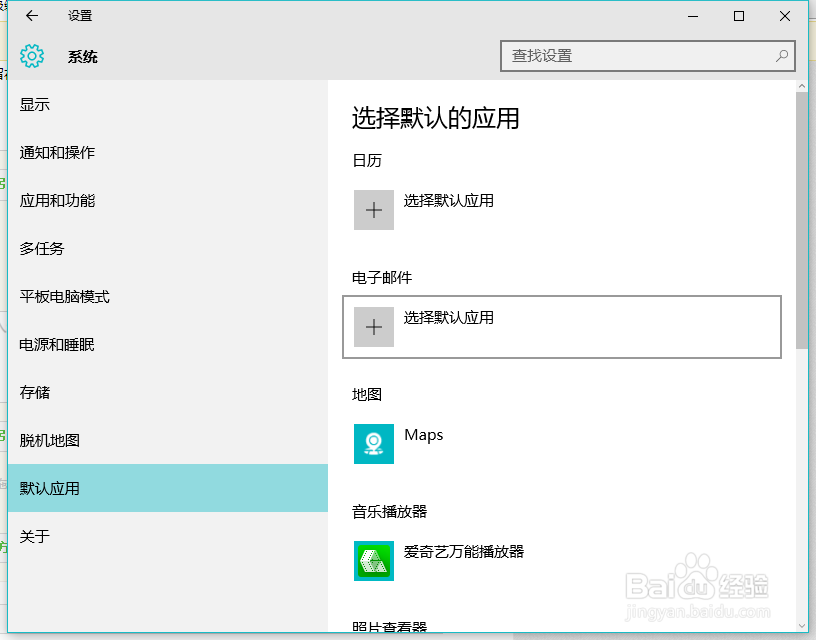Click the vertical scrollbar on the right
This screenshot has width=816, height=640.
(801, 200)
